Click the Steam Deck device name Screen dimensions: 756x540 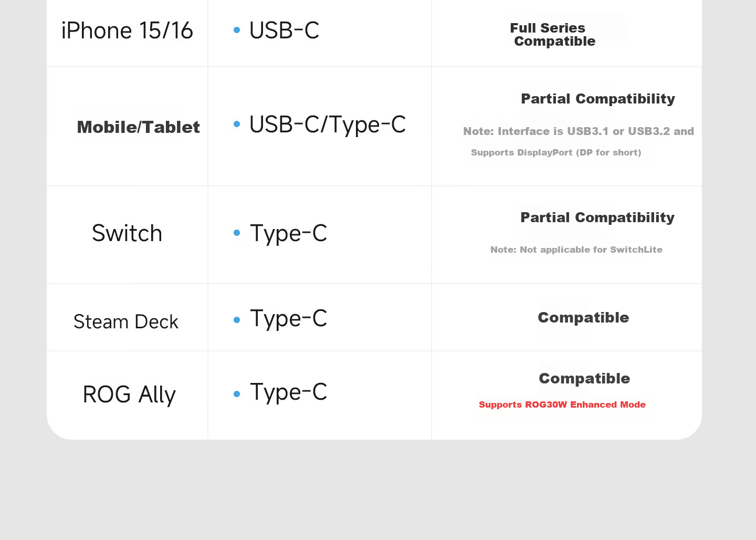pyautogui.click(x=126, y=321)
